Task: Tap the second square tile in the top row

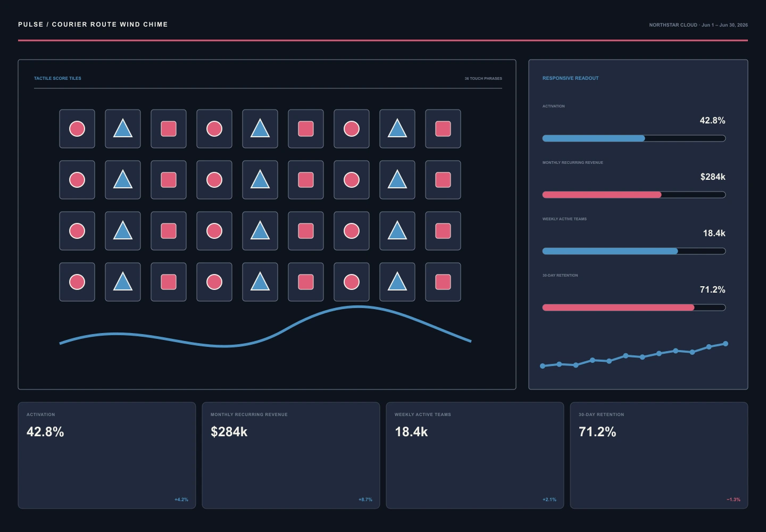Action: (x=306, y=129)
